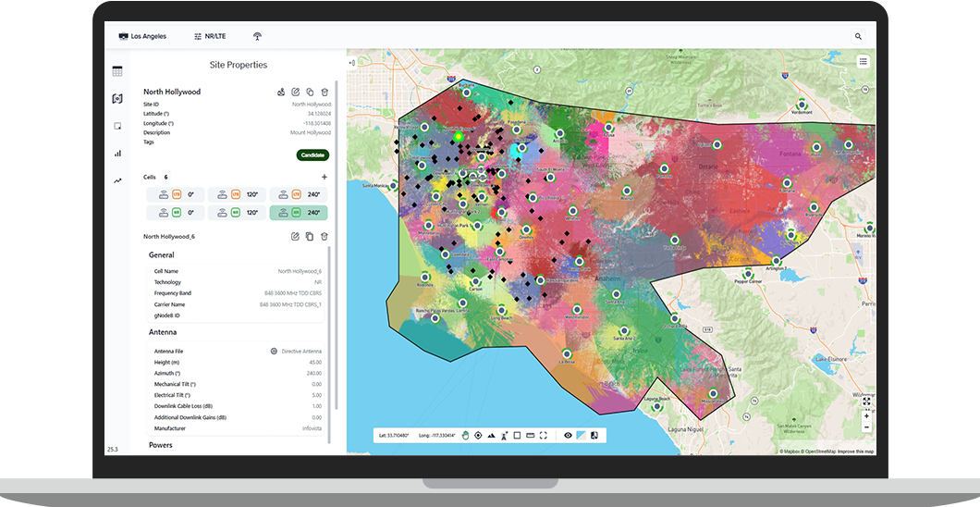This screenshot has height=507, width=980.
Task: Open the table view in left sidebar
Action: tap(117, 71)
